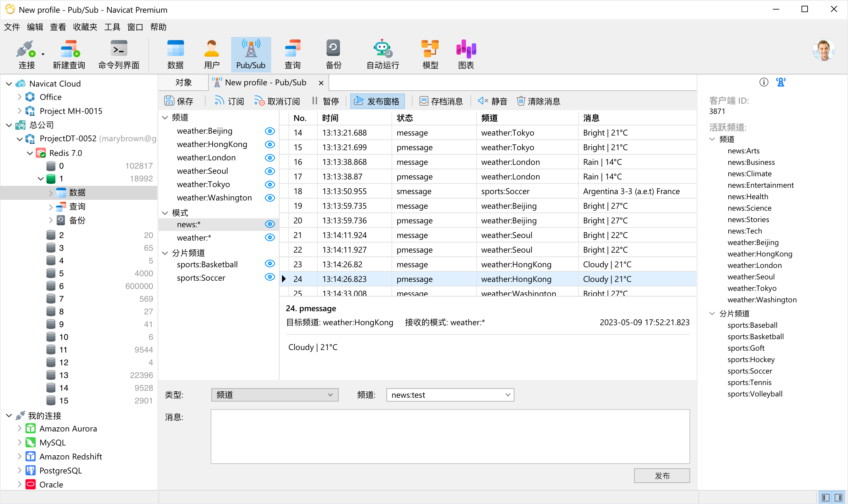Select sports:Hockey in active shard channels
The width and height of the screenshot is (848, 504).
click(x=751, y=360)
